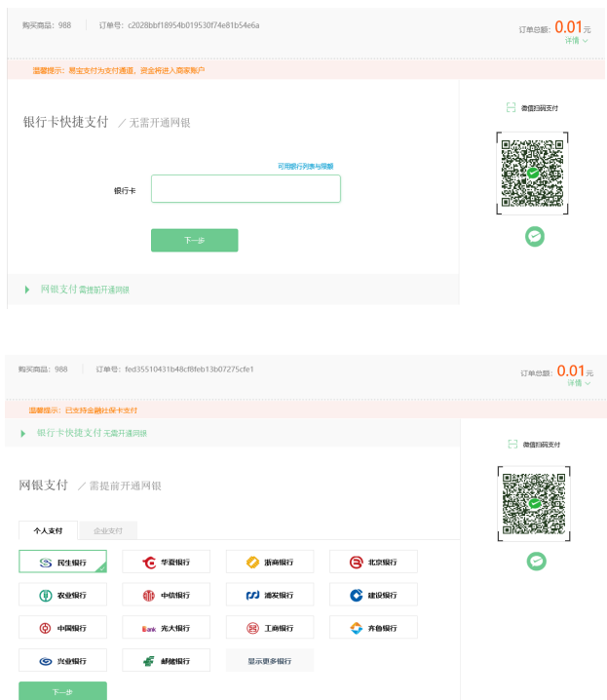
Task: Click the 下一步 button under the bank list
Action: (x=62, y=691)
